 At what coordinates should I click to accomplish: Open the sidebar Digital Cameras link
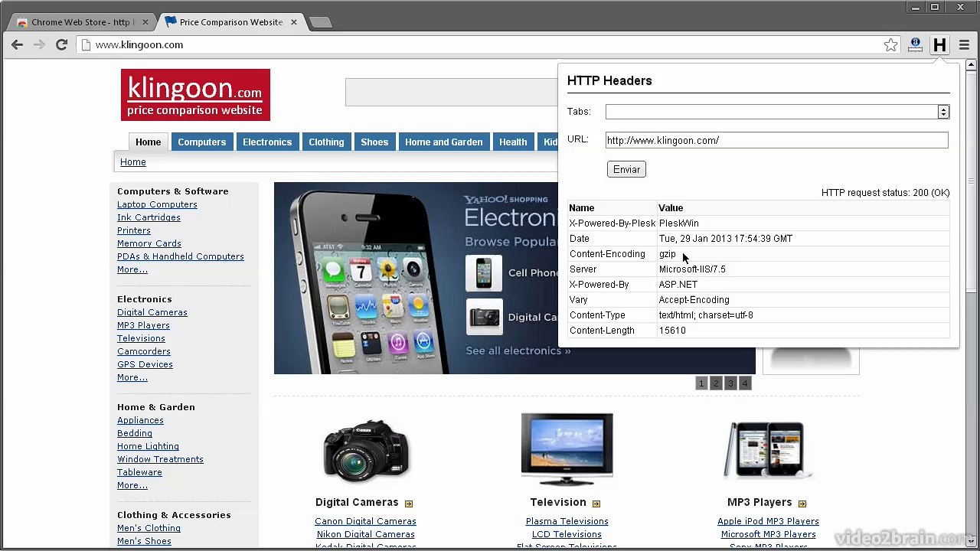[x=152, y=312]
